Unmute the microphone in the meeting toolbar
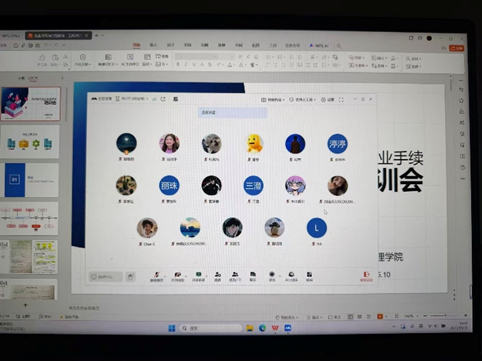This screenshot has width=482, height=361. (156, 277)
